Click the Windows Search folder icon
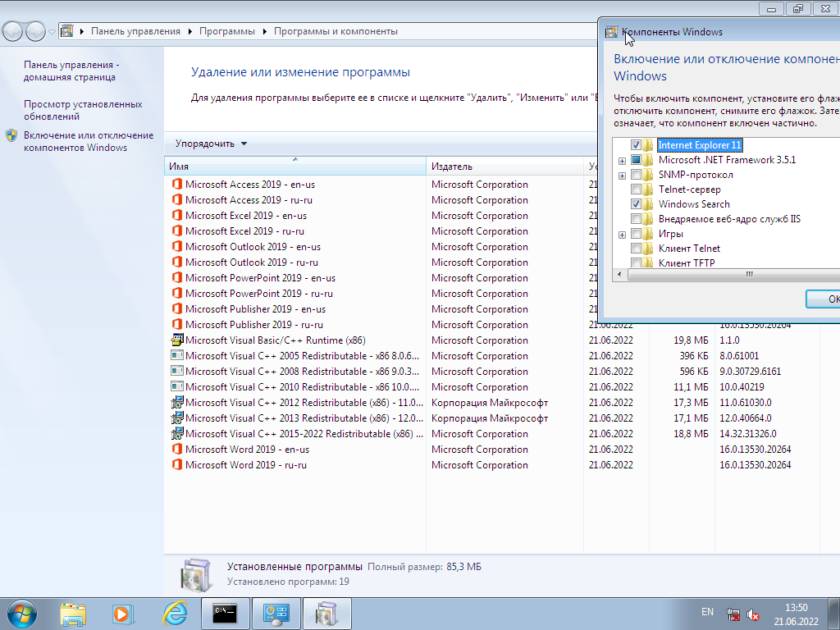The height and width of the screenshot is (630, 840). tap(648, 204)
